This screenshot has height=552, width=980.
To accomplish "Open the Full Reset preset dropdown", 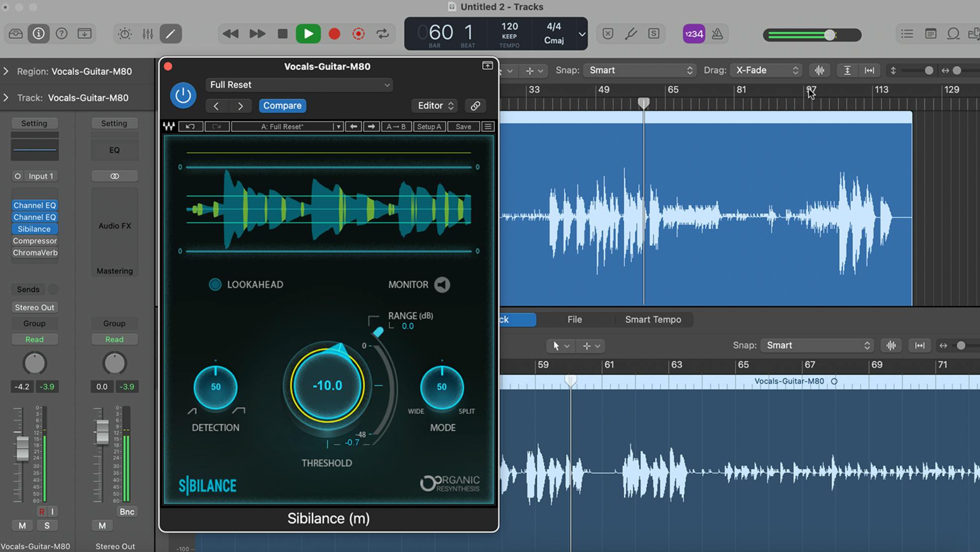I will (299, 85).
